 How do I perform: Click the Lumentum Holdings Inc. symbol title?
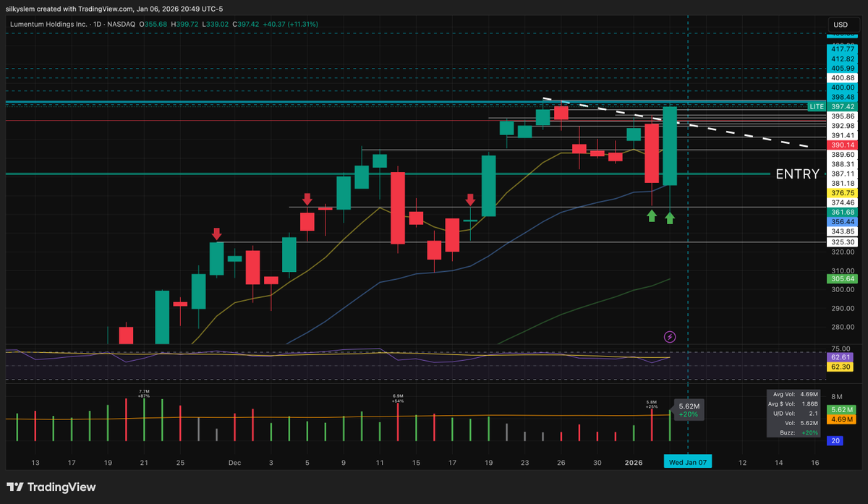coord(50,25)
